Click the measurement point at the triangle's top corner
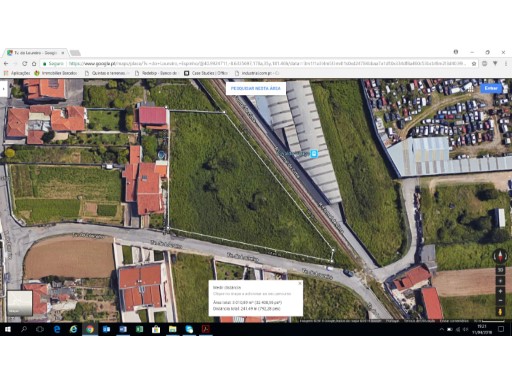The height and width of the screenshot is (384, 512). tap(224, 112)
